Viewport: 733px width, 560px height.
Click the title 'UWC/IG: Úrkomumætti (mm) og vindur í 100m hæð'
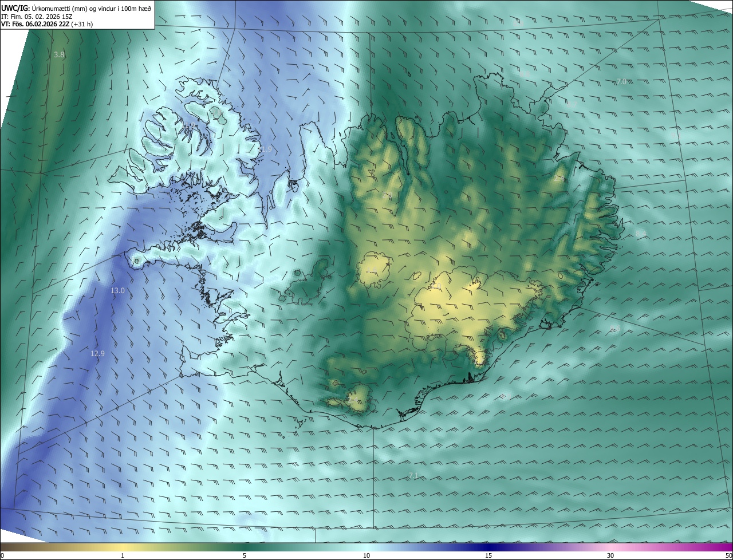[76, 7]
